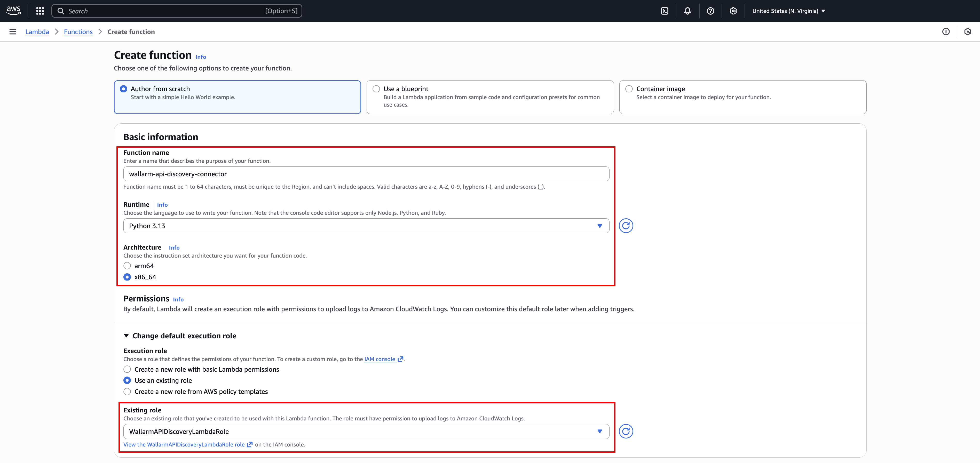The image size is (980, 463).
Task: Refresh the Runtime selection list
Action: [626, 226]
